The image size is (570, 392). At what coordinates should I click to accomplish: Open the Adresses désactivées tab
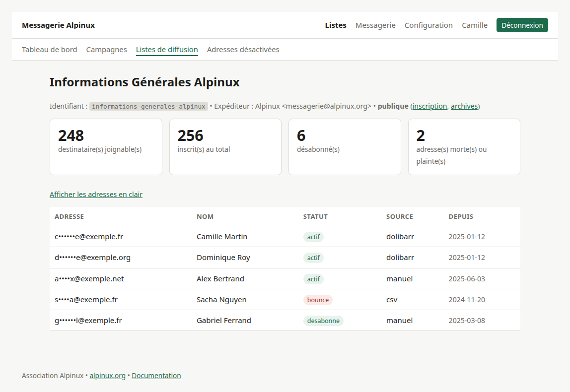click(x=243, y=50)
